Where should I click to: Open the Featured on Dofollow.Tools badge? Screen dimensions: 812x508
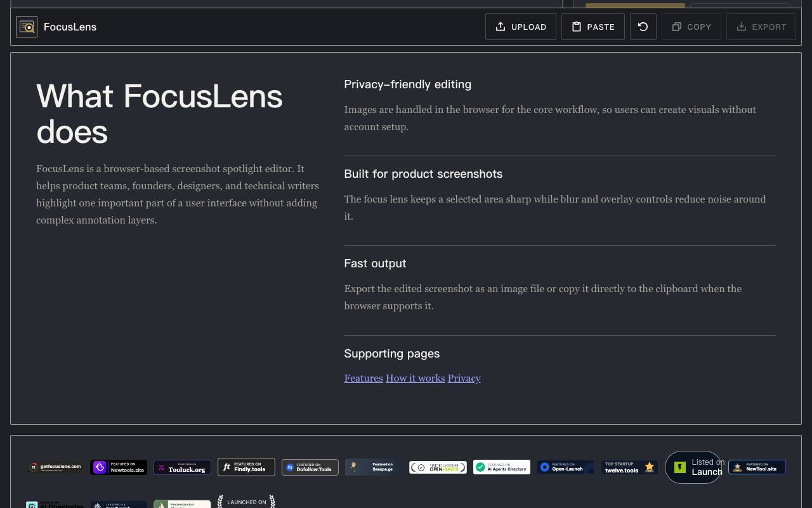[310, 467]
